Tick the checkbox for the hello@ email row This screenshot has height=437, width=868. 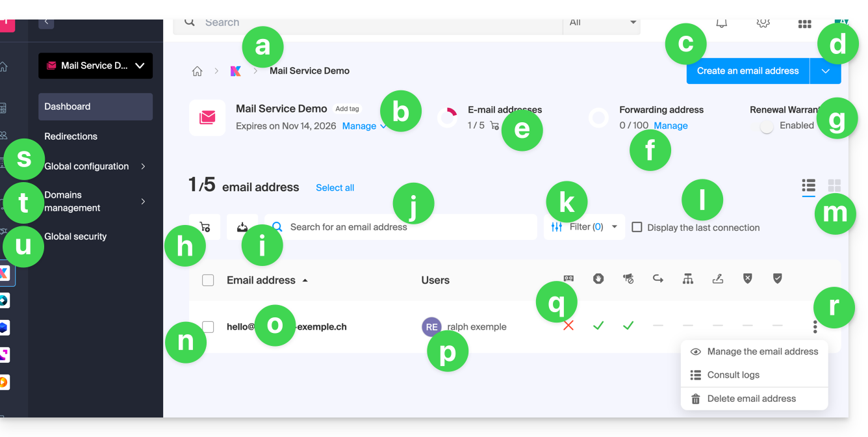(208, 327)
